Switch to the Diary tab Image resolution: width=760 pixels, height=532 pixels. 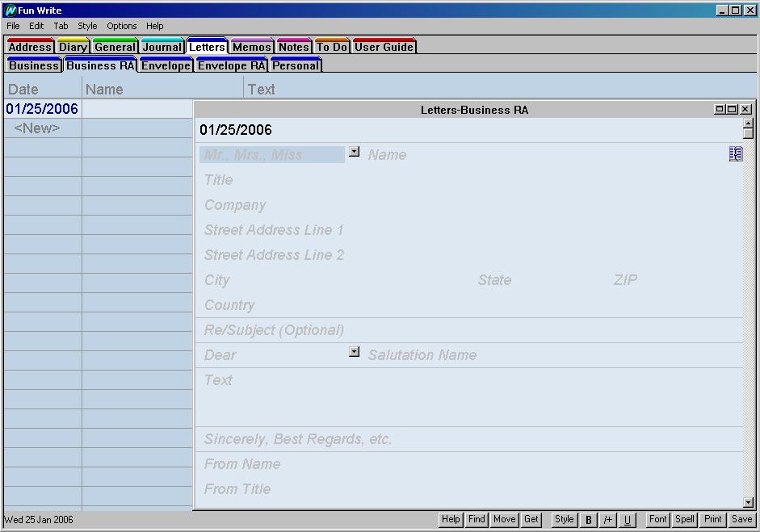pos(73,46)
